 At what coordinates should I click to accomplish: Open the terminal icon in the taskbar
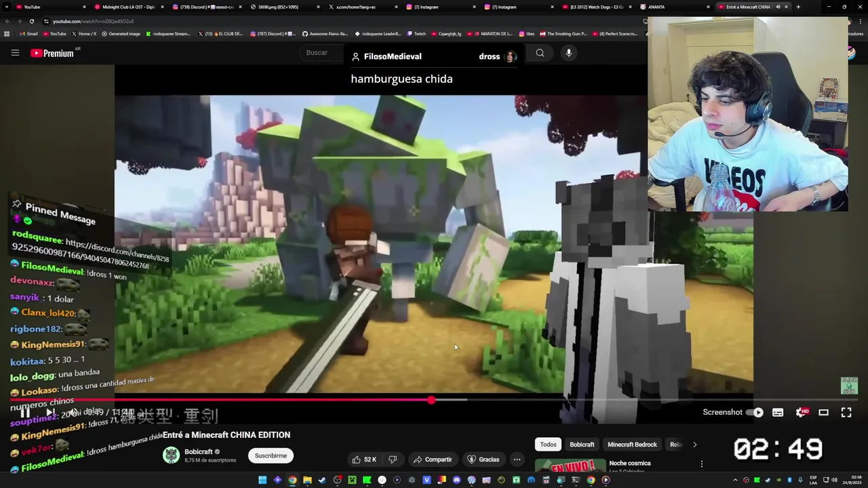tap(576, 480)
